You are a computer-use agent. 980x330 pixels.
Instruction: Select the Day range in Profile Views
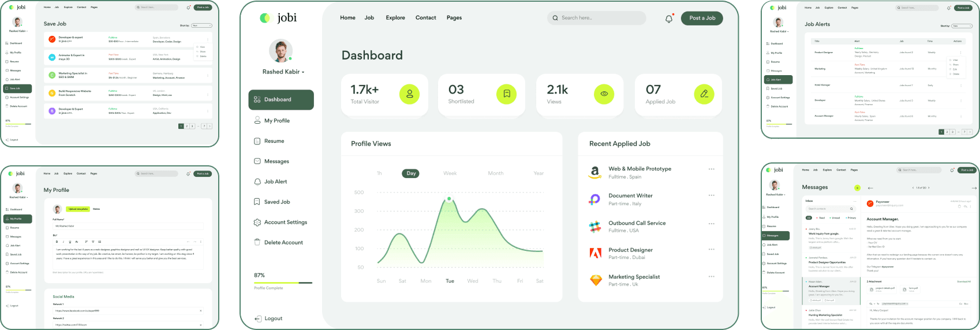pos(411,173)
